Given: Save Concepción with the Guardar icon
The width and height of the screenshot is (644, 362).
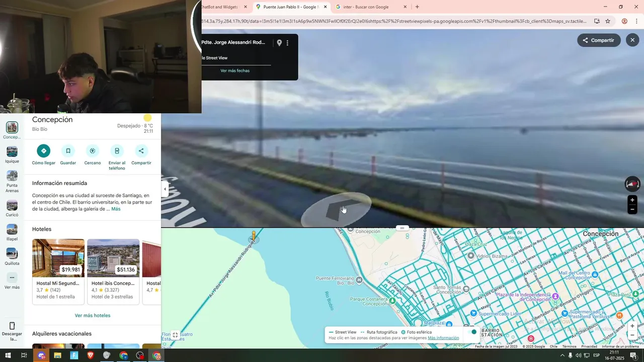Looking at the screenshot, I should pos(68,151).
